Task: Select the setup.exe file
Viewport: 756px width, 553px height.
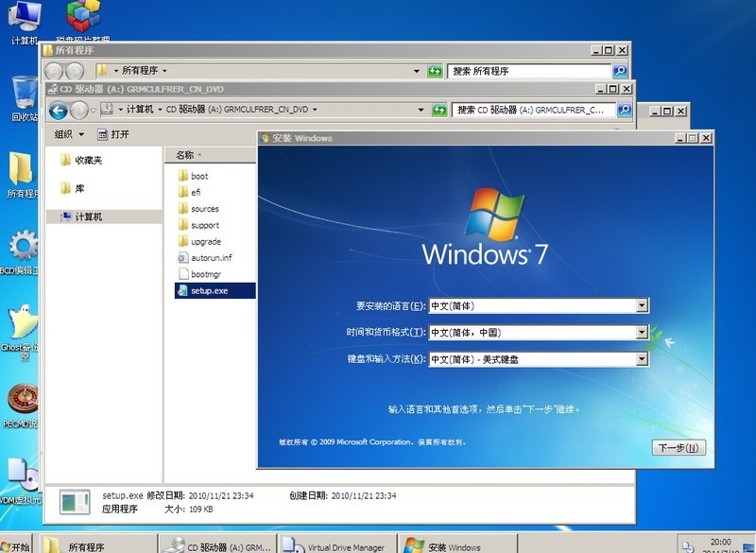Action: 215,291
